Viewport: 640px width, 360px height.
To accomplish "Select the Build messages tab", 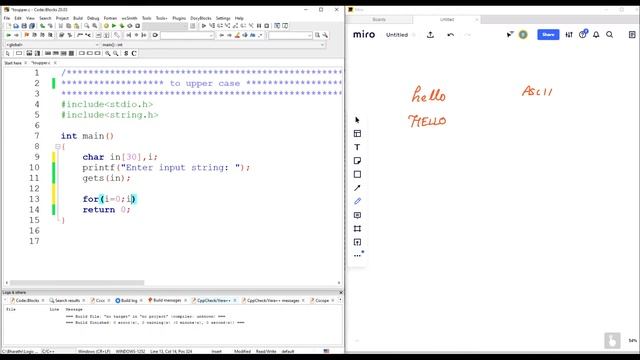I will click(x=167, y=300).
